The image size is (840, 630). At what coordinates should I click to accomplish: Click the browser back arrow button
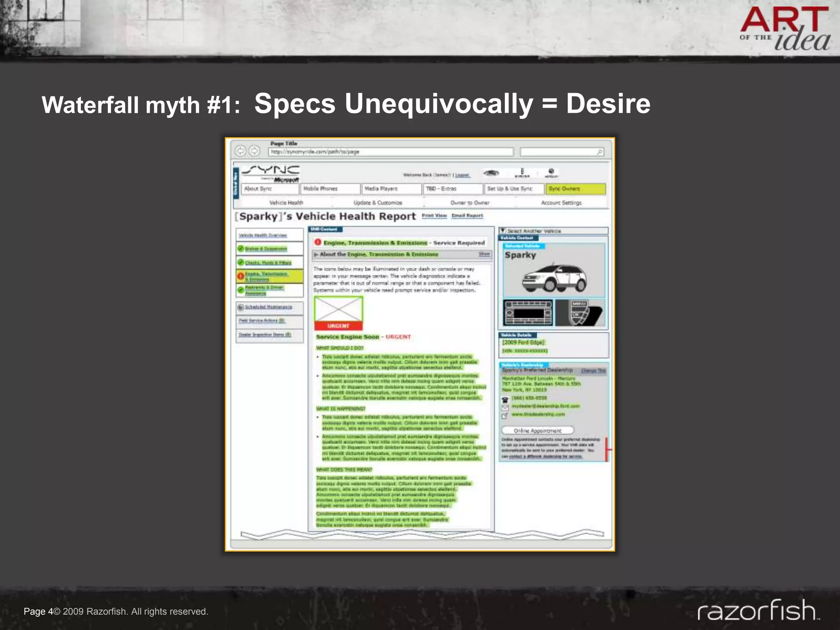coord(240,151)
